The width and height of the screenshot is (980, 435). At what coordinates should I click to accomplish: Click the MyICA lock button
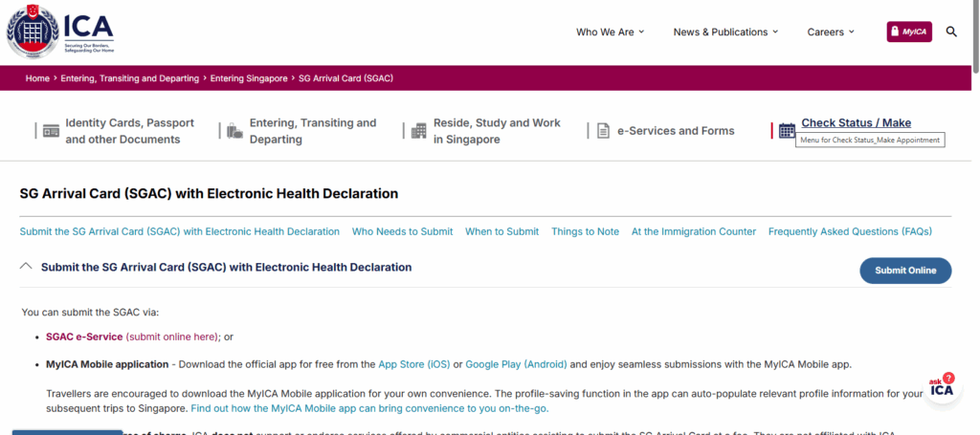908,32
